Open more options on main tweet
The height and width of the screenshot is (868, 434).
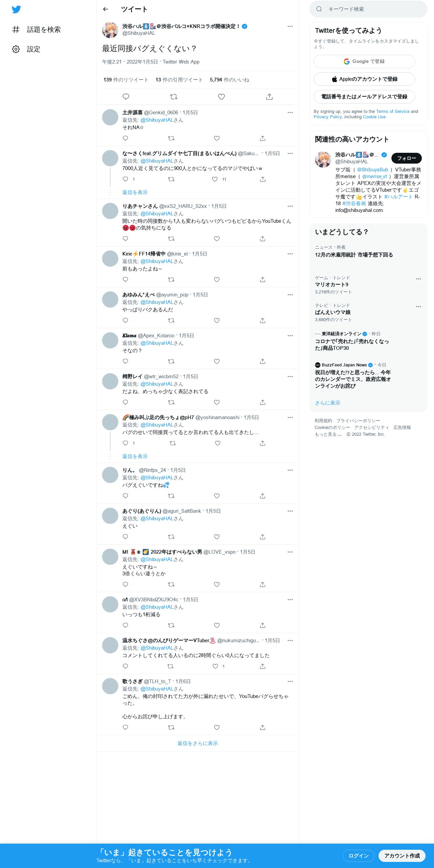coord(290,26)
